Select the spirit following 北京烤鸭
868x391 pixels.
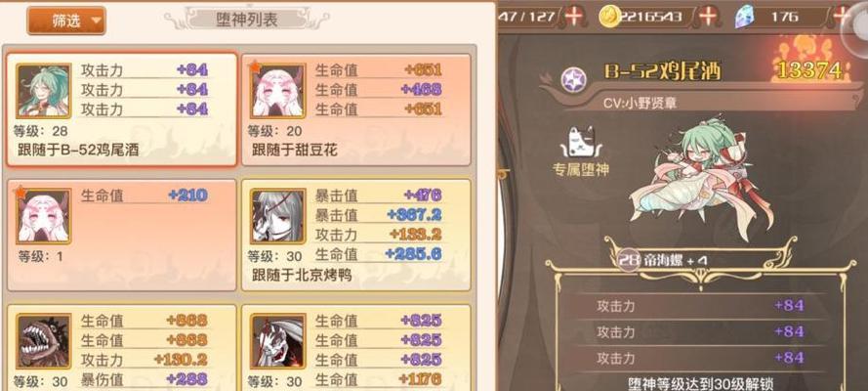(356, 235)
